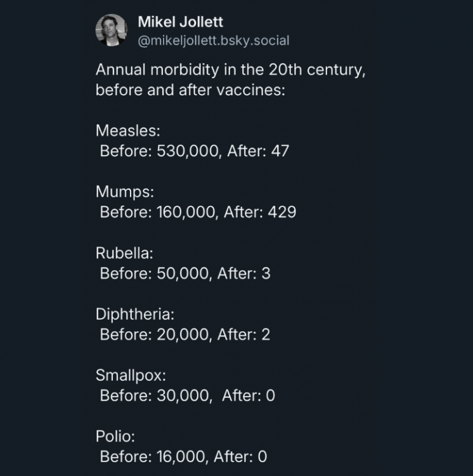Click the Measles "Before: 530,000" figure
The image size is (473, 476).
pyautogui.click(x=159, y=151)
